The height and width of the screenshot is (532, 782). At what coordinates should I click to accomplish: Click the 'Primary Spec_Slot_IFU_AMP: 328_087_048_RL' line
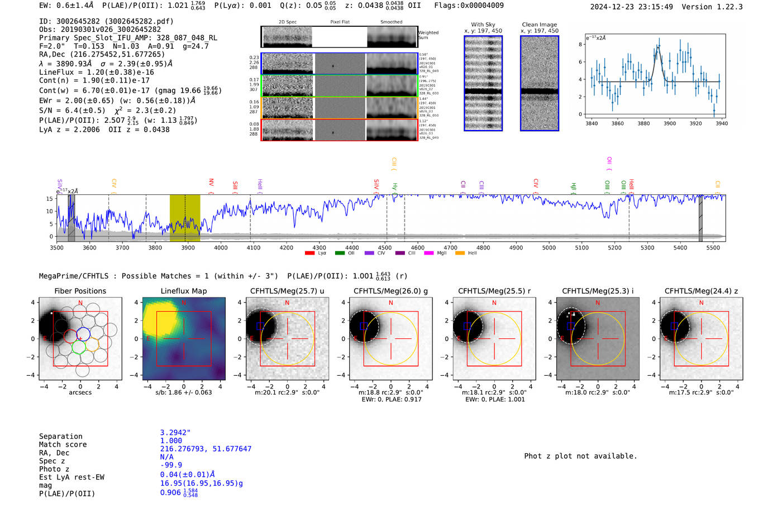[128, 38]
